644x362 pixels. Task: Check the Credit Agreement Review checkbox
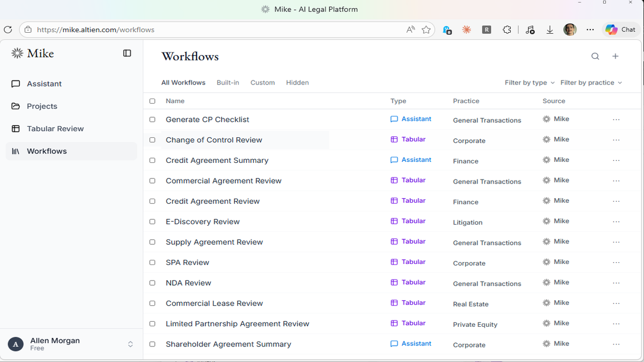point(152,201)
